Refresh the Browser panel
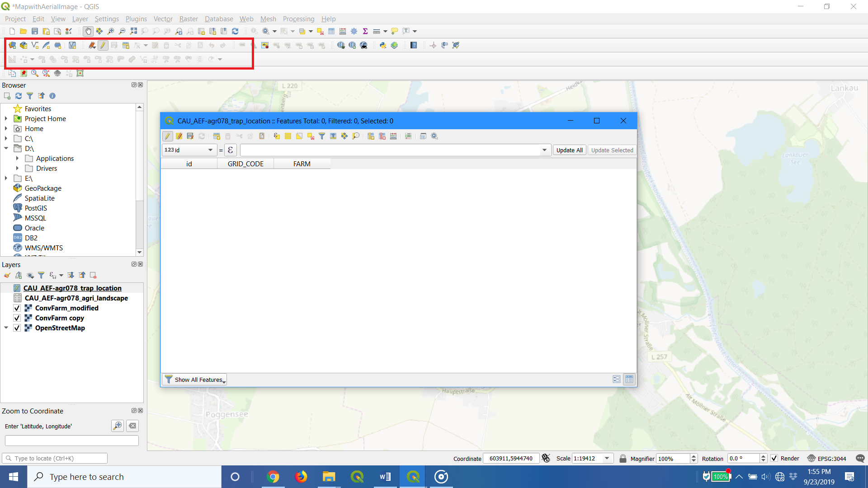The height and width of the screenshot is (488, 868). point(19,96)
